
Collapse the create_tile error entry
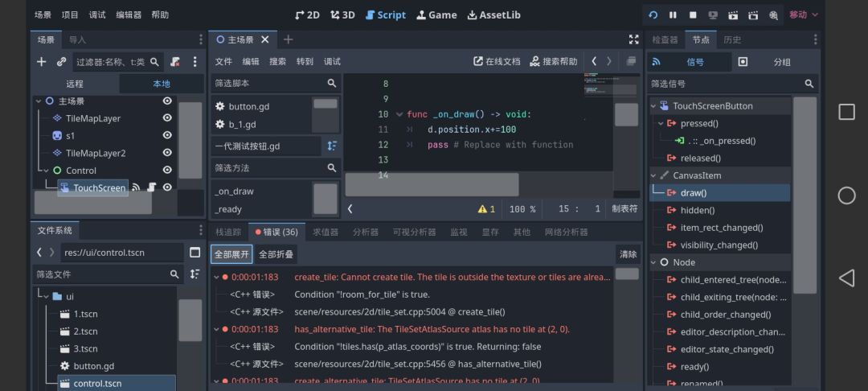coord(216,277)
